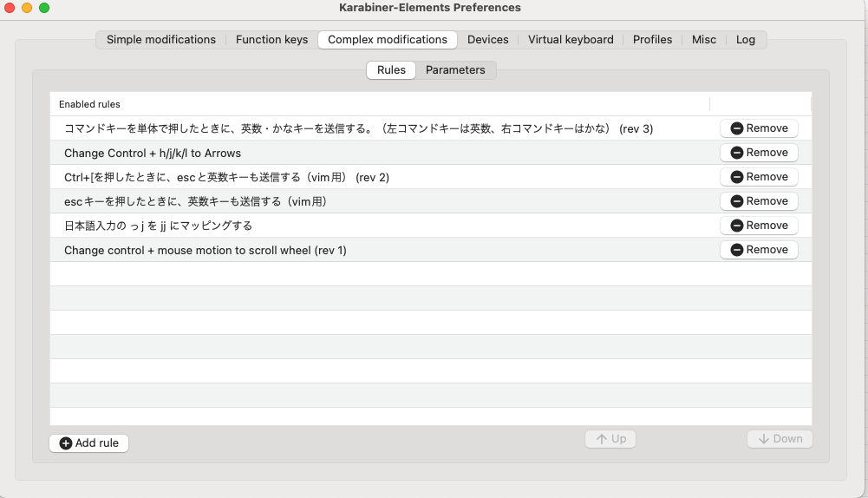868x498 pixels.
Task: Remove the Change Control + h/j/k/l to Arrows rule
Action: (759, 153)
